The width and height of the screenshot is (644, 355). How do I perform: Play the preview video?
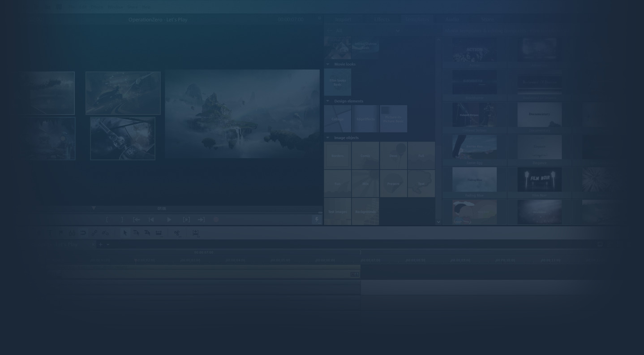(x=169, y=220)
